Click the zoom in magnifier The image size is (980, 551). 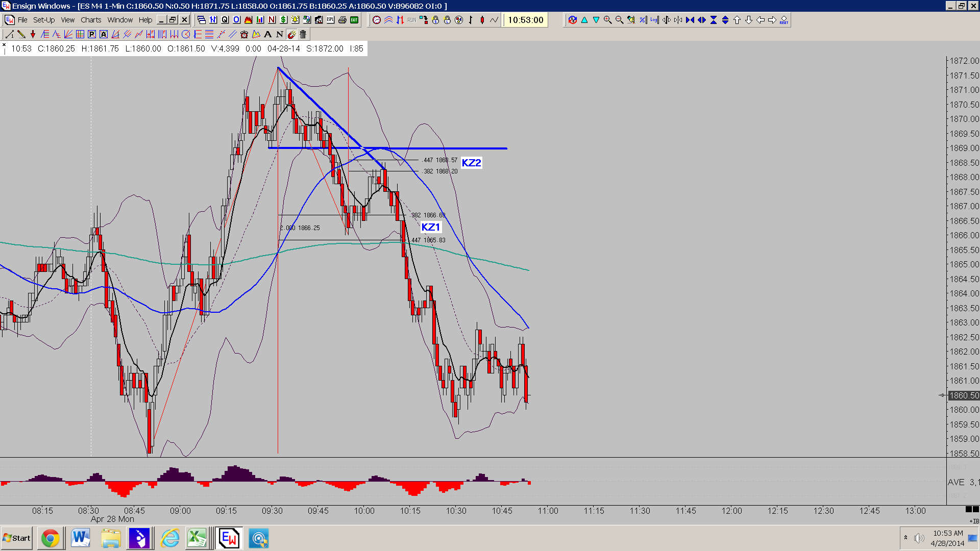pyautogui.click(x=608, y=20)
